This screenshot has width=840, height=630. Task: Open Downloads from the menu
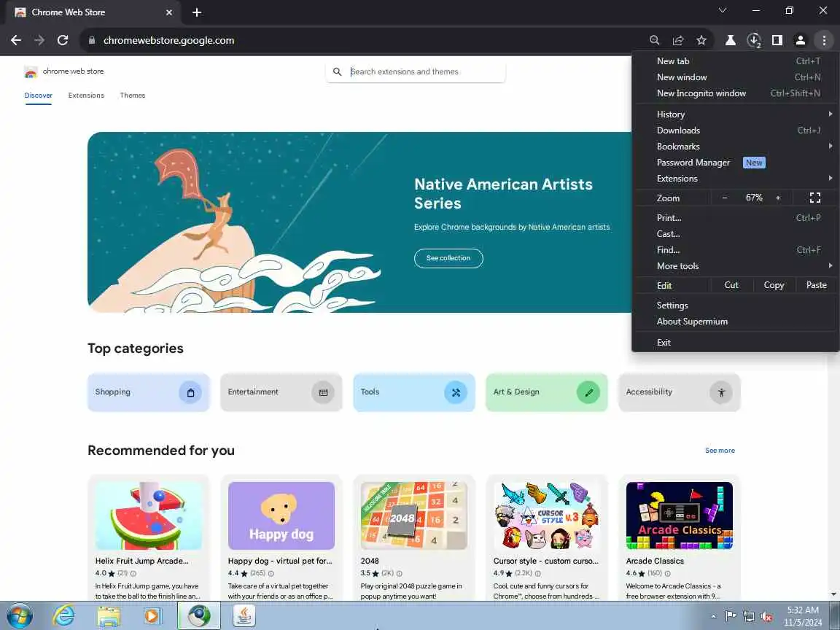point(736,131)
